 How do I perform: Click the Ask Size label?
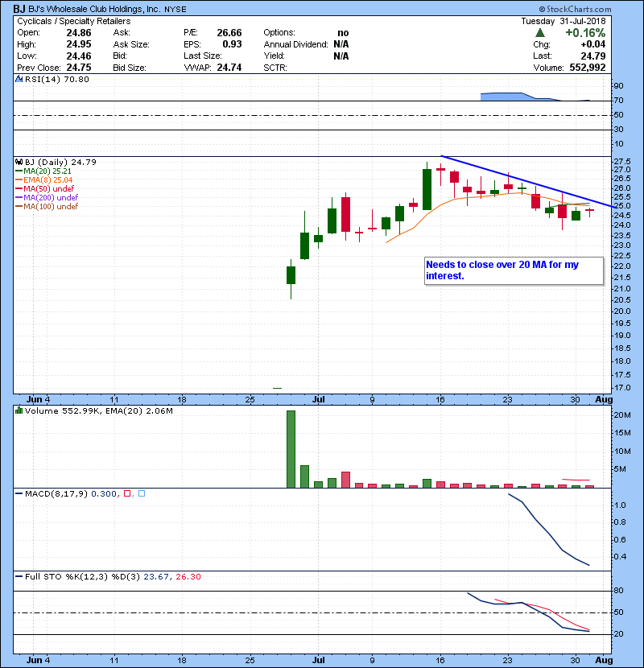(131, 44)
